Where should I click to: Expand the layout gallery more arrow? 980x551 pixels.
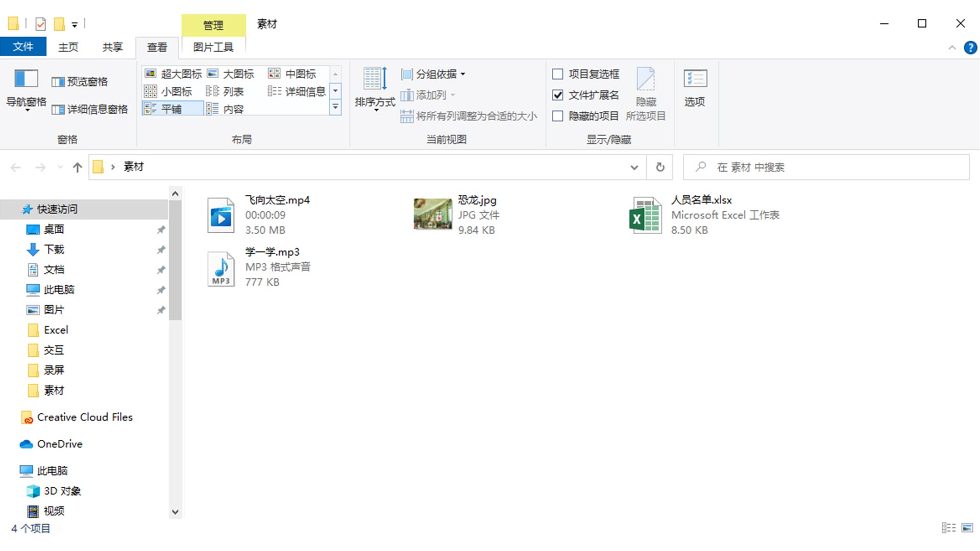[x=335, y=108]
